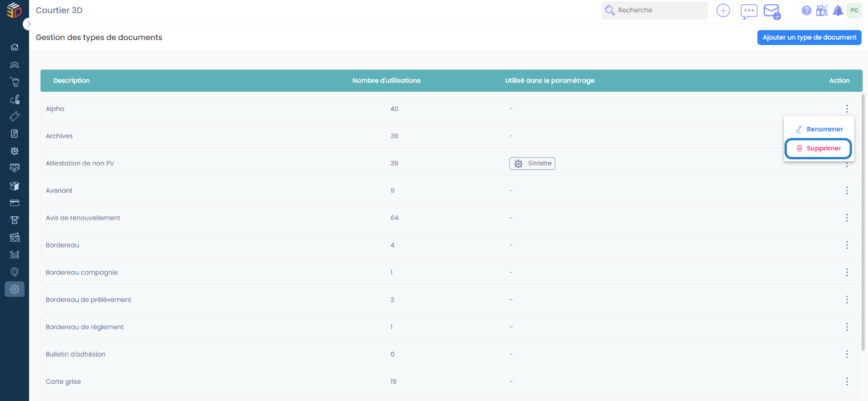Click the Description column header
Image resolution: width=868 pixels, height=401 pixels.
(x=72, y=81)
